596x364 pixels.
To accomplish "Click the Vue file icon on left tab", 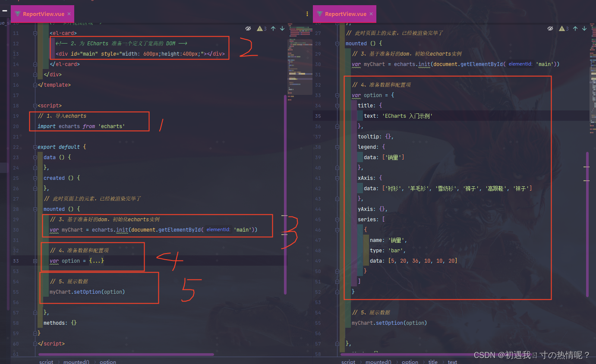I will pos(17,14).
